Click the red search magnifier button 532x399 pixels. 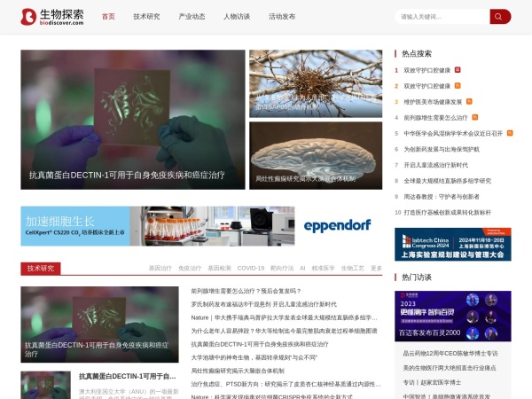pos(500,17)
